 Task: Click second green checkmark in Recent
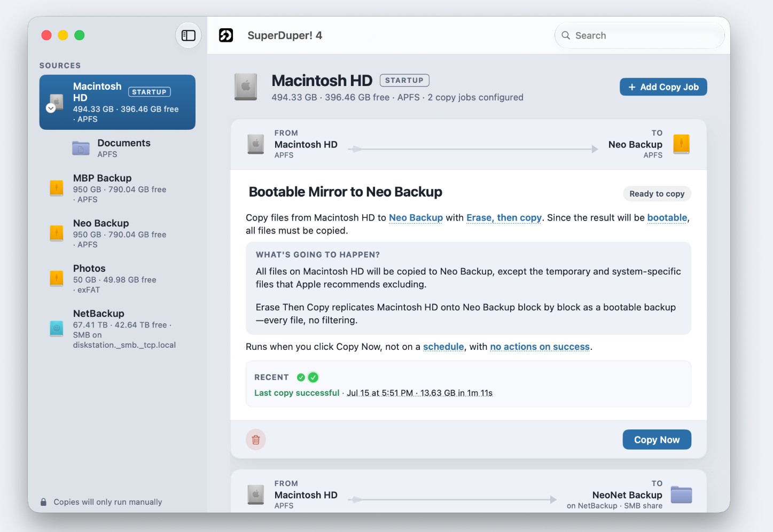click(314, 377)
